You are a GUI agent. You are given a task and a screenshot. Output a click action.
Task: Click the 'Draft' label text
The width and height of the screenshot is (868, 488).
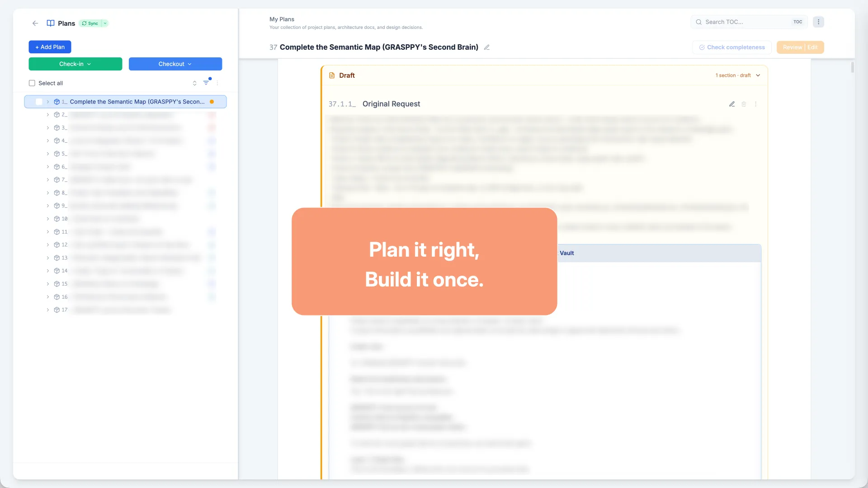(347, 75)
